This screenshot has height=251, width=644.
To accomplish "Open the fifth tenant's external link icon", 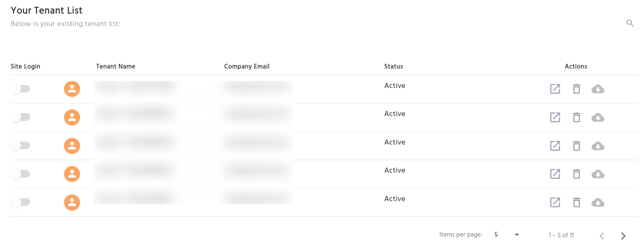I will tap(555, 202).
